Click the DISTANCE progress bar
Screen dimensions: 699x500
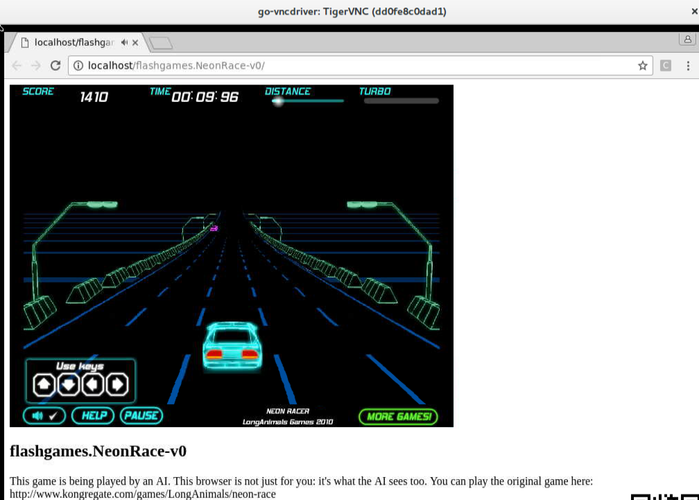pyautogui.click(x=308, y=101)
